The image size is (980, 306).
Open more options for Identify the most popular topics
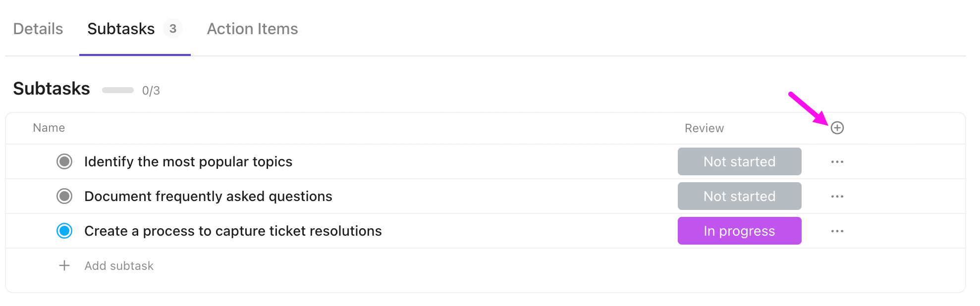(x=837, y=162)
